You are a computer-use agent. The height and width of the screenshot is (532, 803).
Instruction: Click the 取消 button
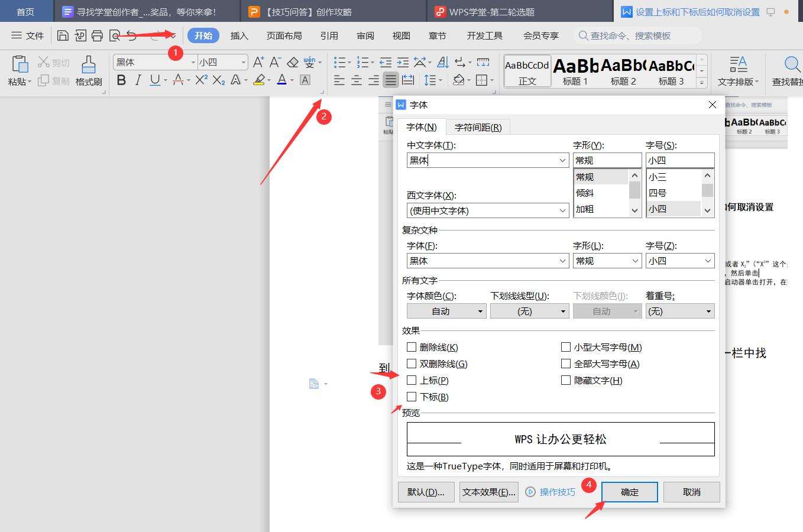691,492
